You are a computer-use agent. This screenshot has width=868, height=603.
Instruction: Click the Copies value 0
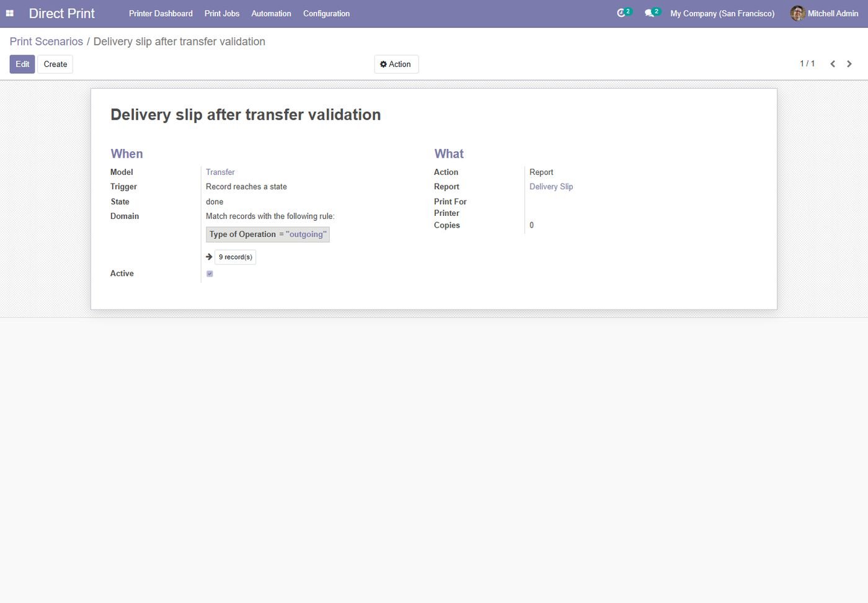pyautogui.click(x=531, y=225)
